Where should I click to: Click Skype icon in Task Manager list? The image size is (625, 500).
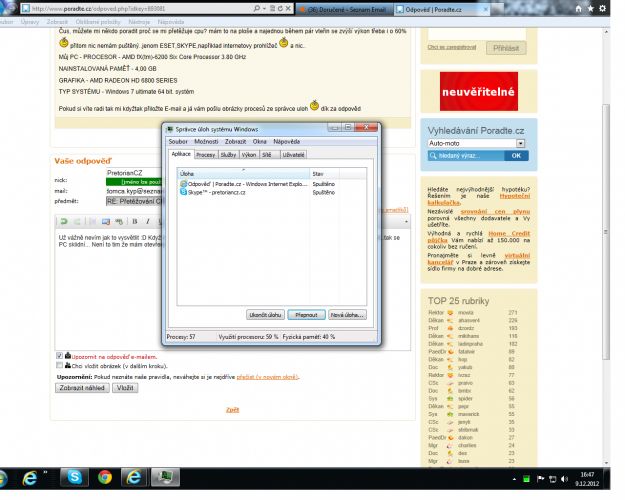click(183, 192)
